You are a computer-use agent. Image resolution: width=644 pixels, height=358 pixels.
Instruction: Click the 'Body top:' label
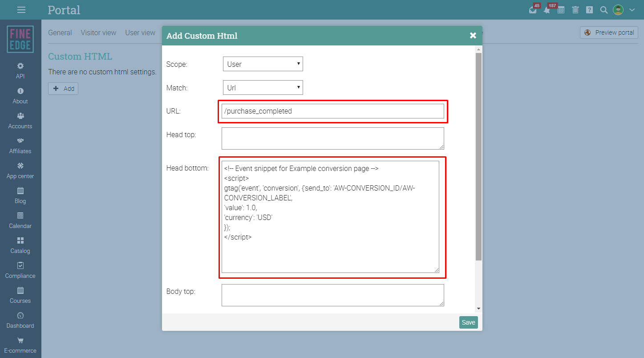pos(181,292)
